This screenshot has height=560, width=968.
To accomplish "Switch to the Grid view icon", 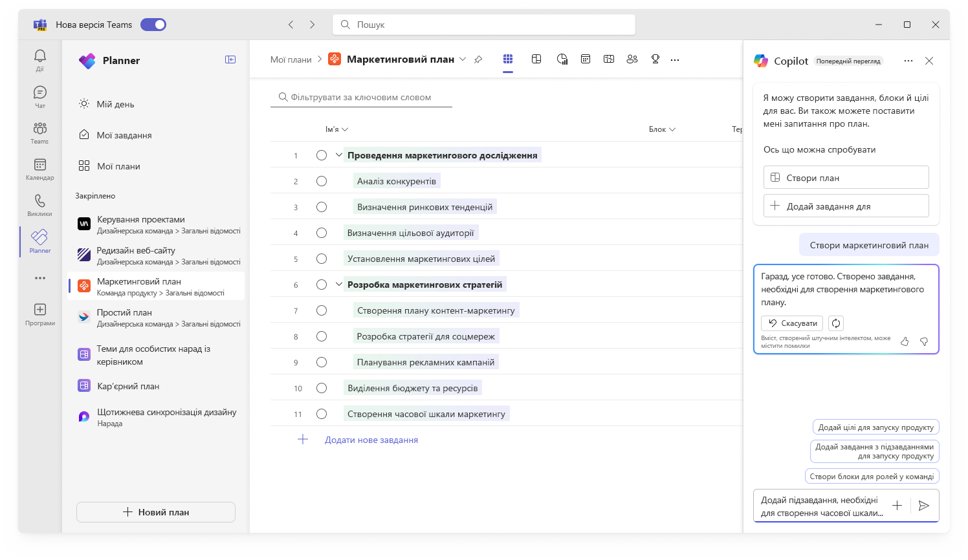I will (508, 59).
